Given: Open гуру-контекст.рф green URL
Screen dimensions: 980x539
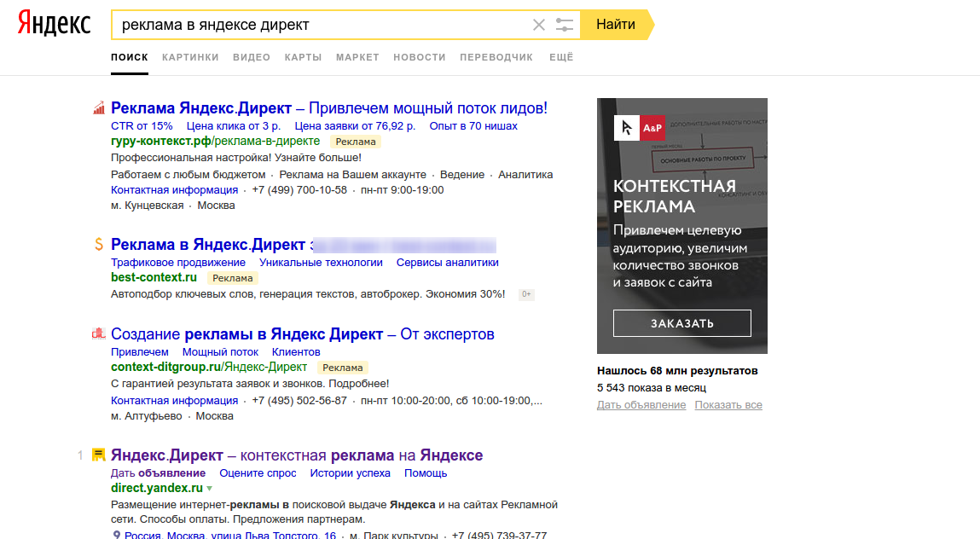Looking at the screenshot, I should (215, 142).
